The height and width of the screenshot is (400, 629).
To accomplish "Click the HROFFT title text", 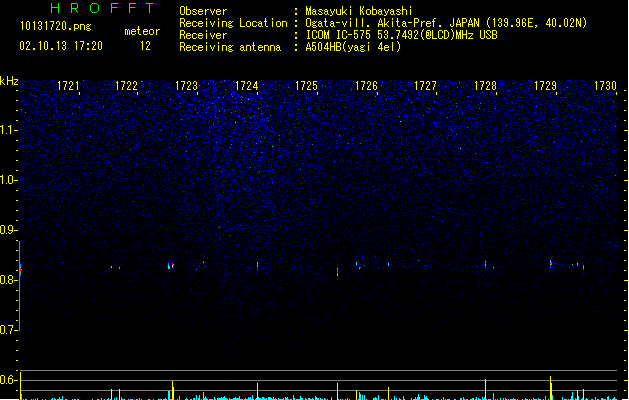I will 102,8.
